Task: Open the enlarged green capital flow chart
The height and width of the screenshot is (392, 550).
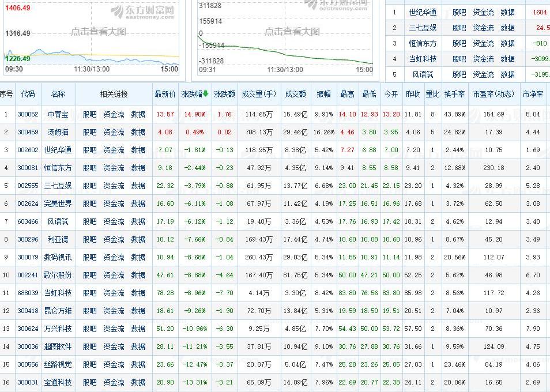Action: [x=292, y=32]
